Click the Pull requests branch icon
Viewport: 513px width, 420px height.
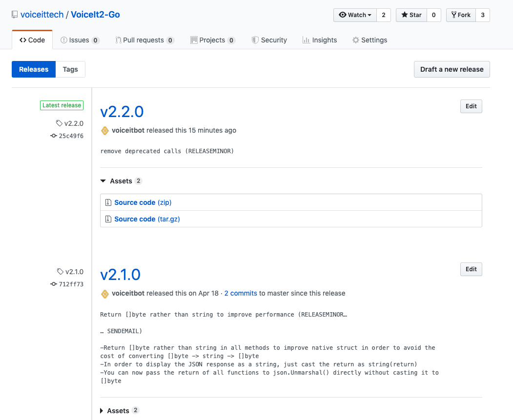[118, 40]
